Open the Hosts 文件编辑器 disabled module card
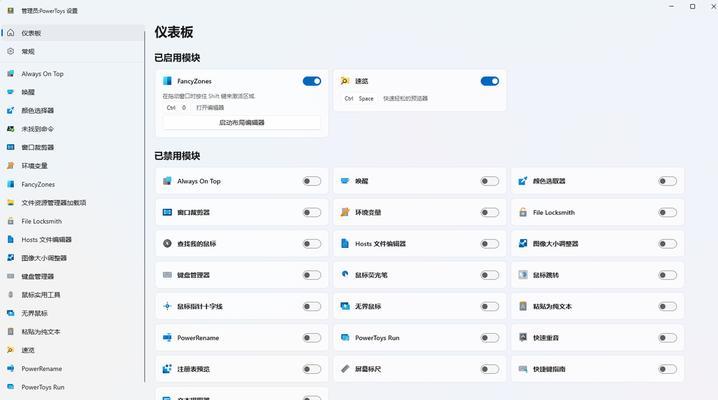The width and height of the screenshot is (718, 400). 420,244
